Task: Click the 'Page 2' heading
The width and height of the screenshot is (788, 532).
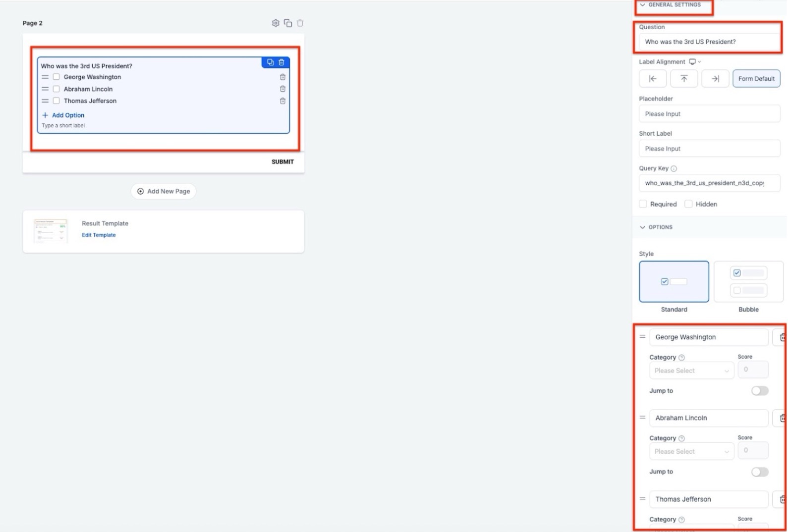Action: pyautogui.click(x=33, y=23)
